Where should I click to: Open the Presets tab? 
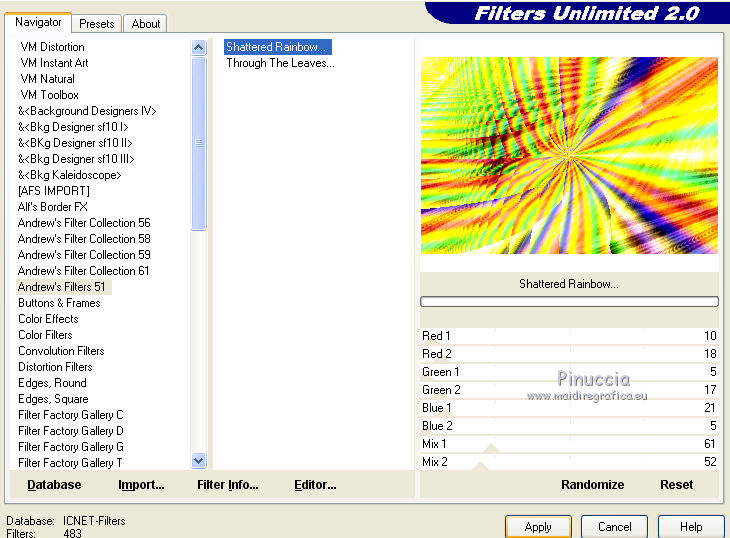[x=96, y=23]
